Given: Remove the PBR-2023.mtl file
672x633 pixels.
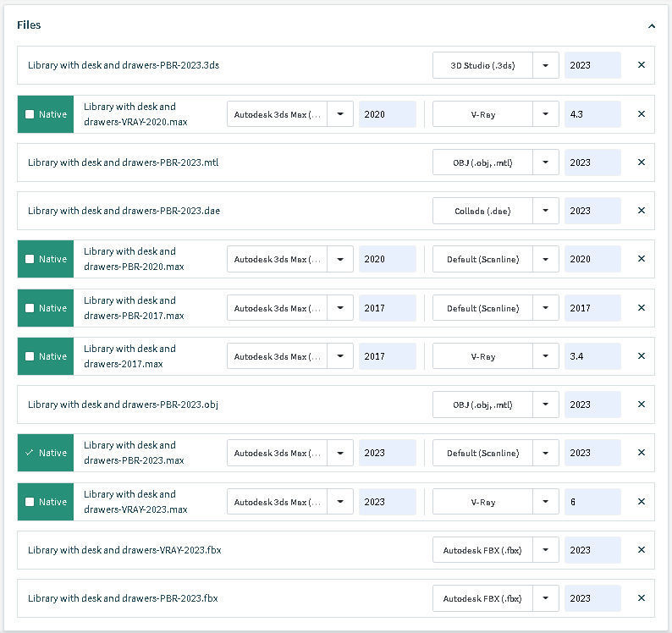Looking at the screenshot, I should pos(641,162).
